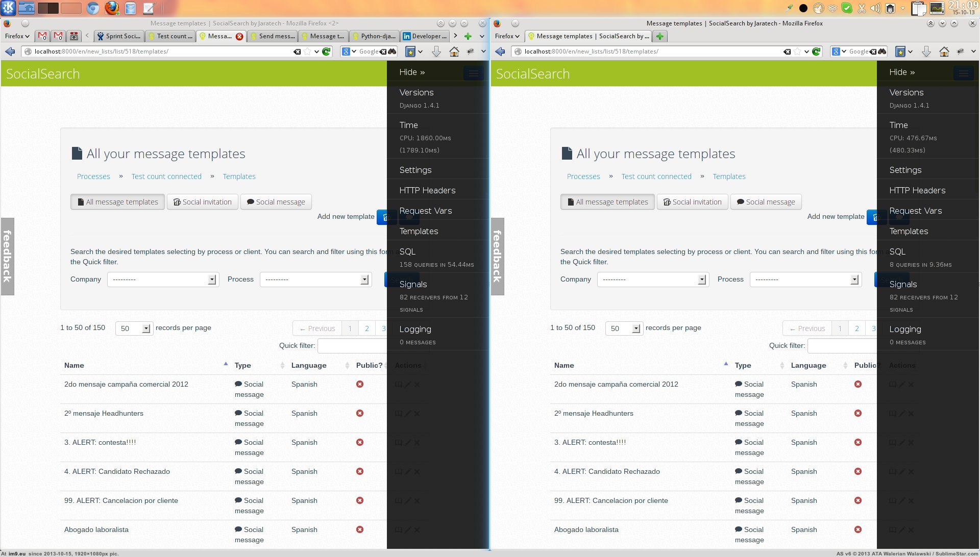980x557 pixels.
Task: Click the Quick filter input in left window
Action: (352, 346)
